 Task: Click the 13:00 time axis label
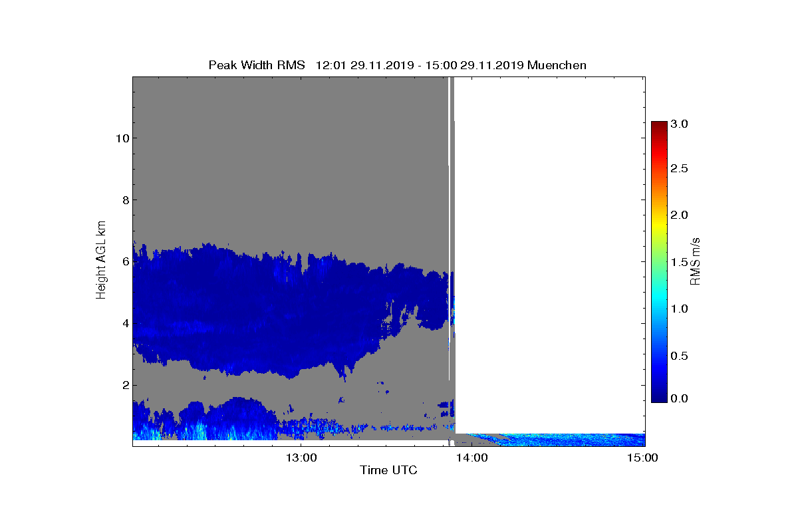pyautogui.click(x=304, y=457)
